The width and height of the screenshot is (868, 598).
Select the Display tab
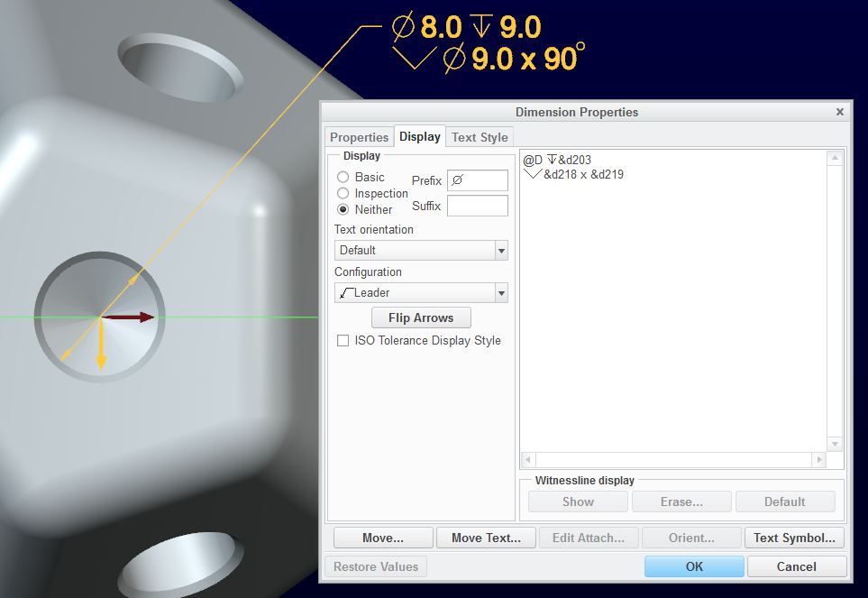(420, 137)
